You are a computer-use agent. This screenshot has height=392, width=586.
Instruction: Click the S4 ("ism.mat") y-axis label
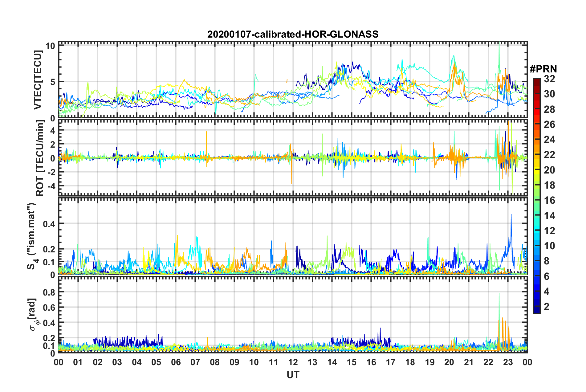click(32, 236)
